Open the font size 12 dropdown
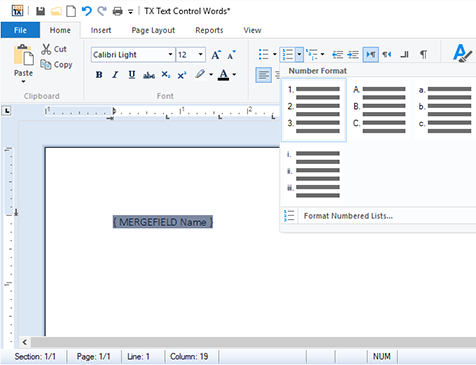476x365 pixels. coord(200,54)
